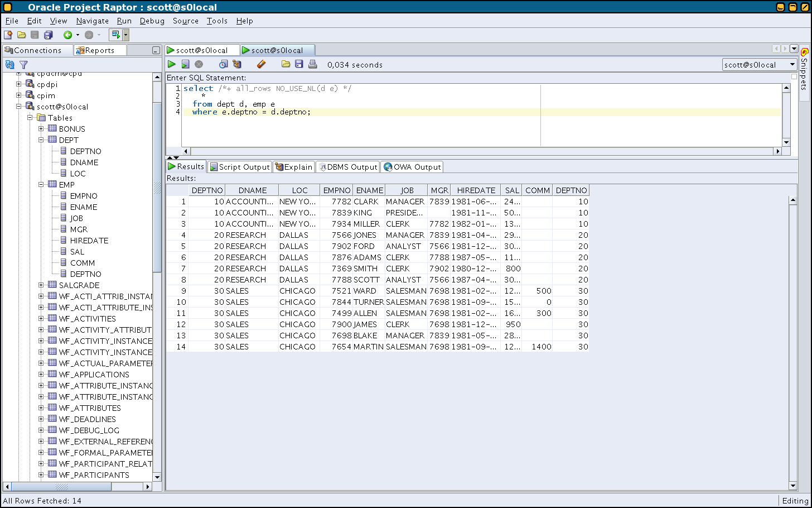Execute statement with green play button
The height and width of the screenshot is (508, 812).
pyautogui.click(x=172, y=64)
